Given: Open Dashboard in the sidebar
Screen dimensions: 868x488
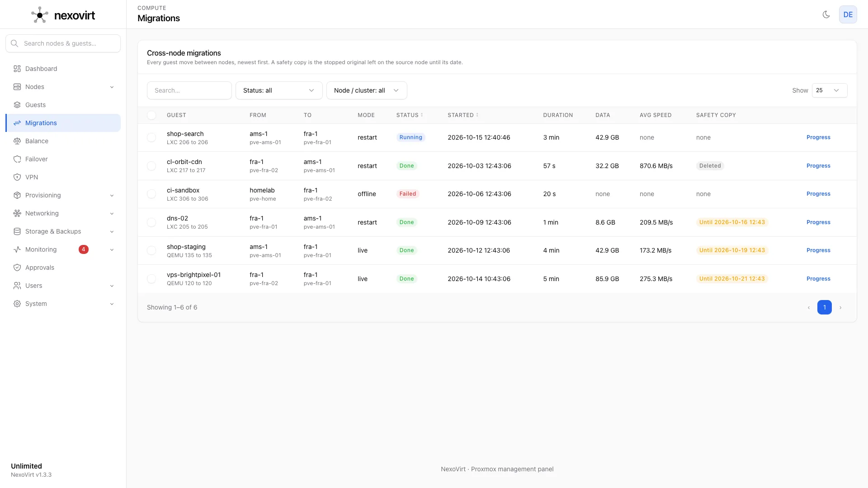Looking at the screenshot, I should pos(63,69).
